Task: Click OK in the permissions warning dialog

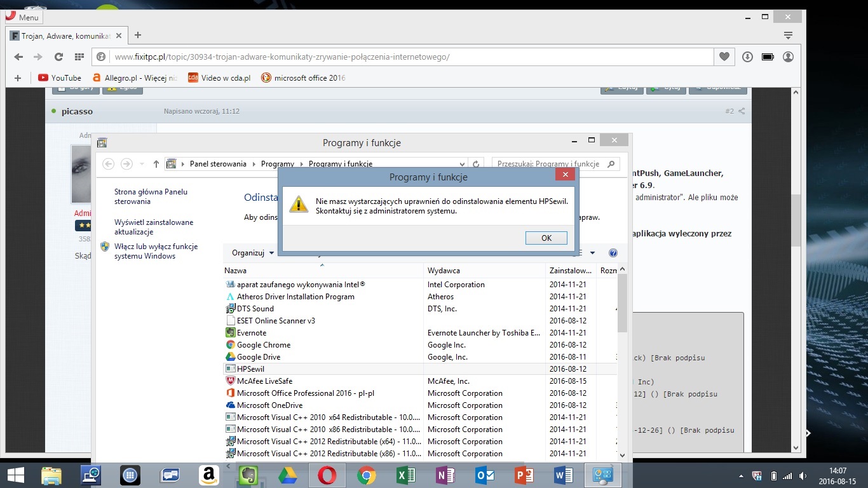Action: click(546, 238)
